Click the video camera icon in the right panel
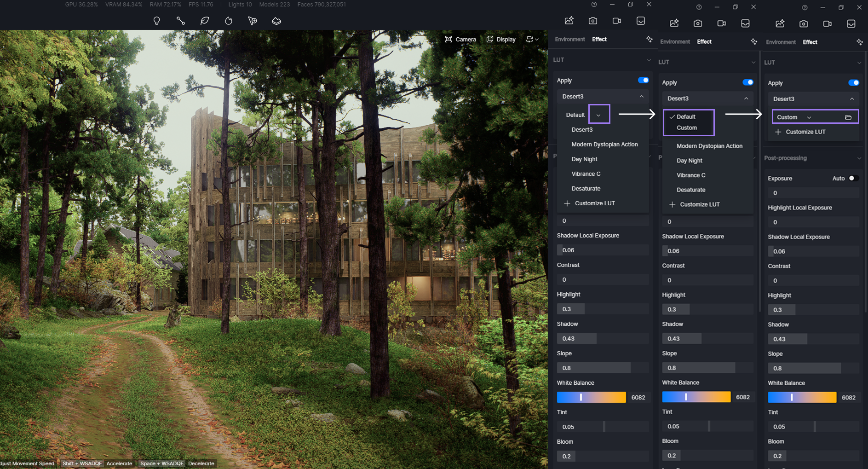The width and height of the screenshot is (868, 469). [x=828, y=24]
